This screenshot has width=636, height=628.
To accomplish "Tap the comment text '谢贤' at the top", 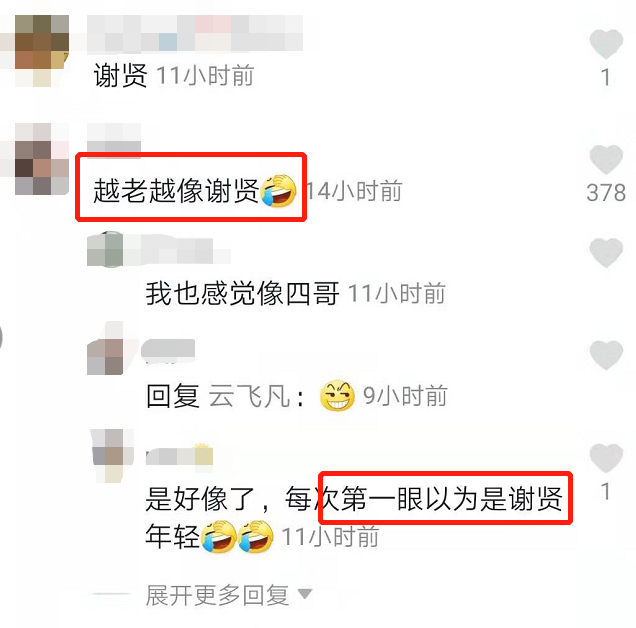I will (x=120, y=75).
